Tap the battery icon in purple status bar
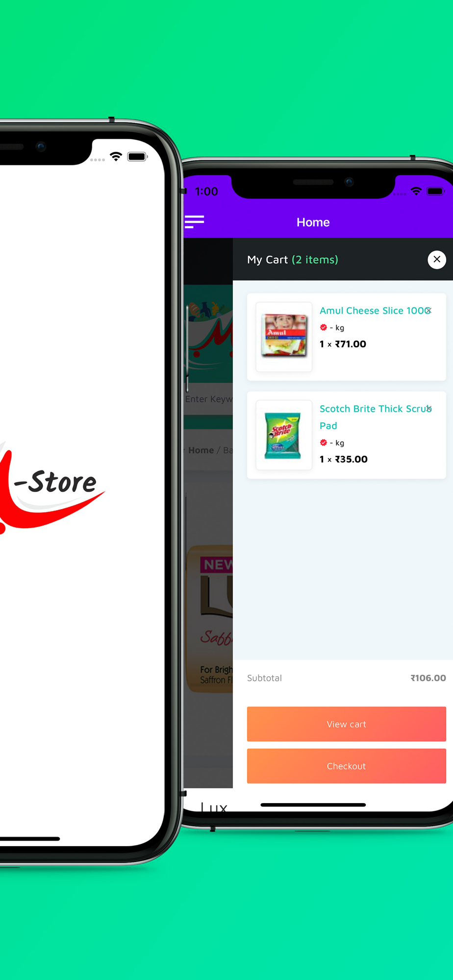Viewport: 453px width, 980px height. (435, 191)
